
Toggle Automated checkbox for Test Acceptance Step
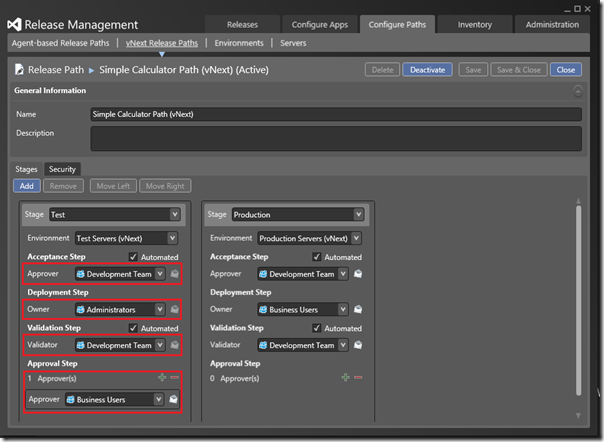click(133, 257)
